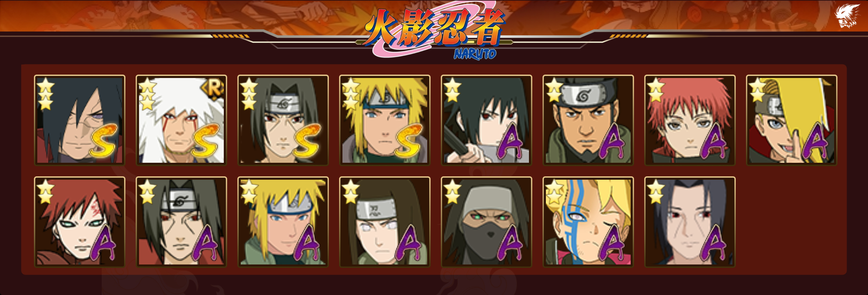
Task: Choose the red-haired Sasori A-rank card
Action: coord(690,120)
